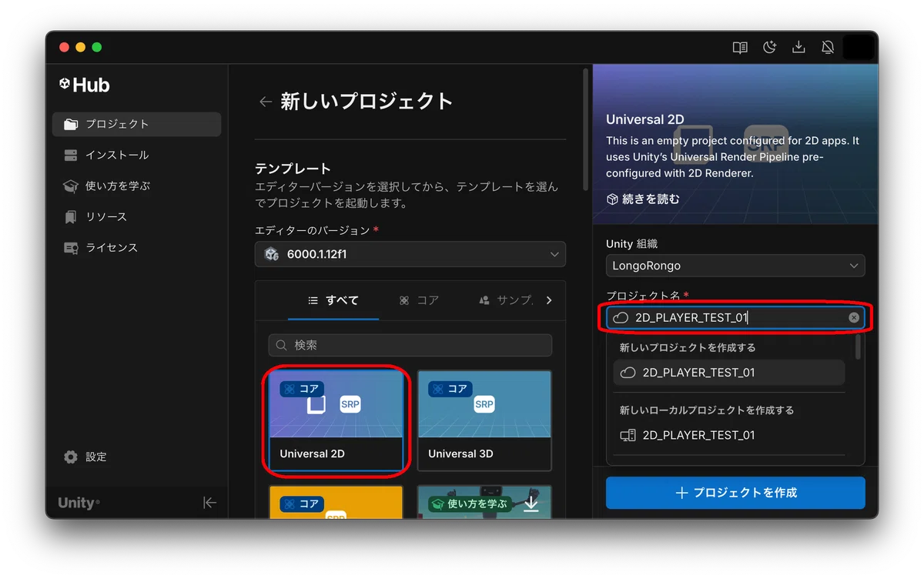Click the template 検索 search field

(410, 345)
